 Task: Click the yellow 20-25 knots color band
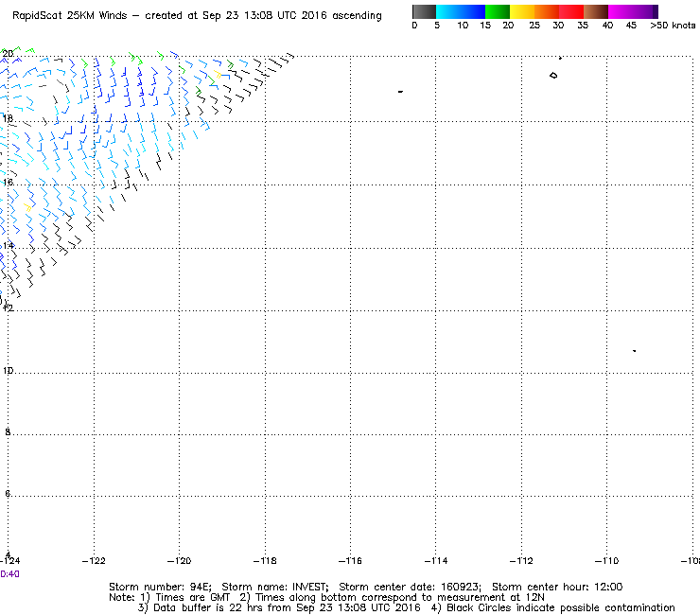coord(522,11)
